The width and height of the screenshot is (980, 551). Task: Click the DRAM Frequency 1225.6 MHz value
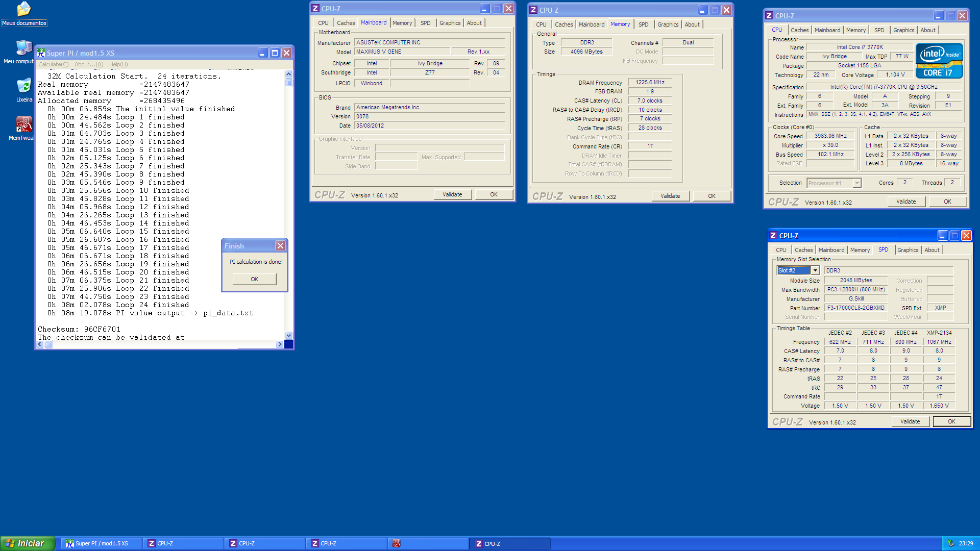650,82
